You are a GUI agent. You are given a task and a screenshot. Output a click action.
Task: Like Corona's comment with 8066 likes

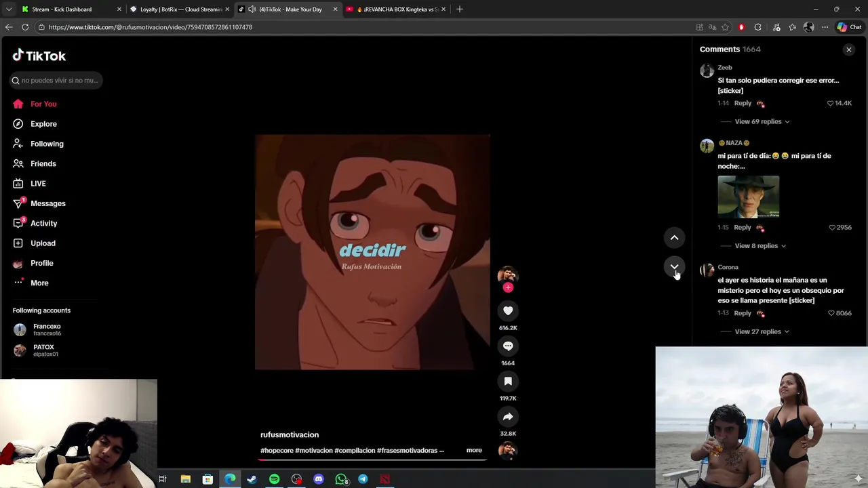click(x=831, y=313)
